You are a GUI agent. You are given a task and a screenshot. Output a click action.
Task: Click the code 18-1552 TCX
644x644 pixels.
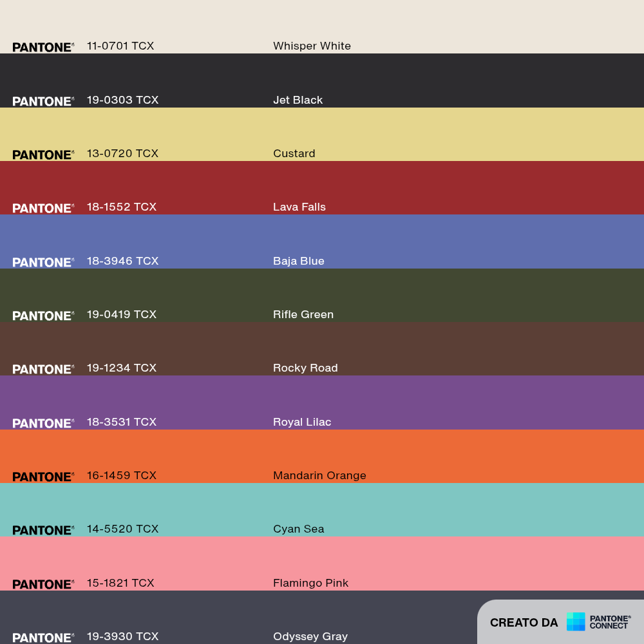coord(122,207)
